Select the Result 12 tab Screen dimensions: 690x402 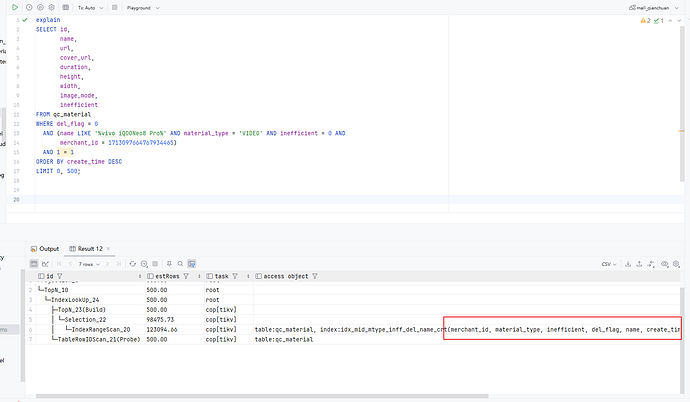(x=86, y=249)
